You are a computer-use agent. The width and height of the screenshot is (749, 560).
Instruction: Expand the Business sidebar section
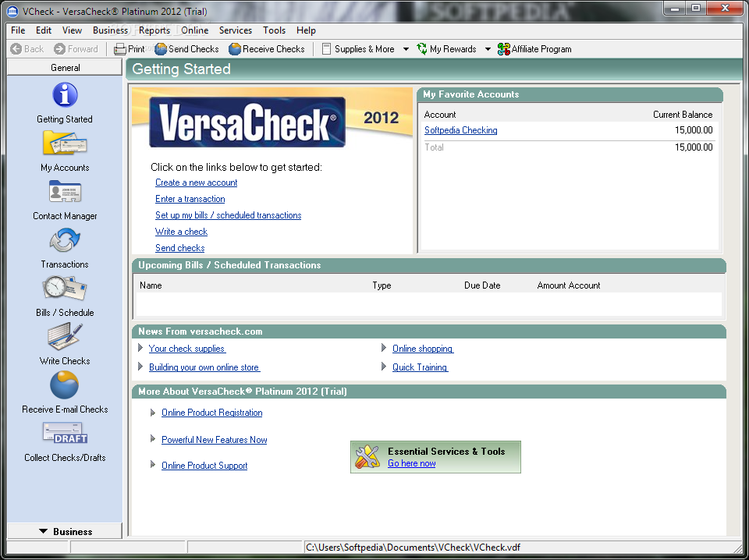(x=65, y=531)
